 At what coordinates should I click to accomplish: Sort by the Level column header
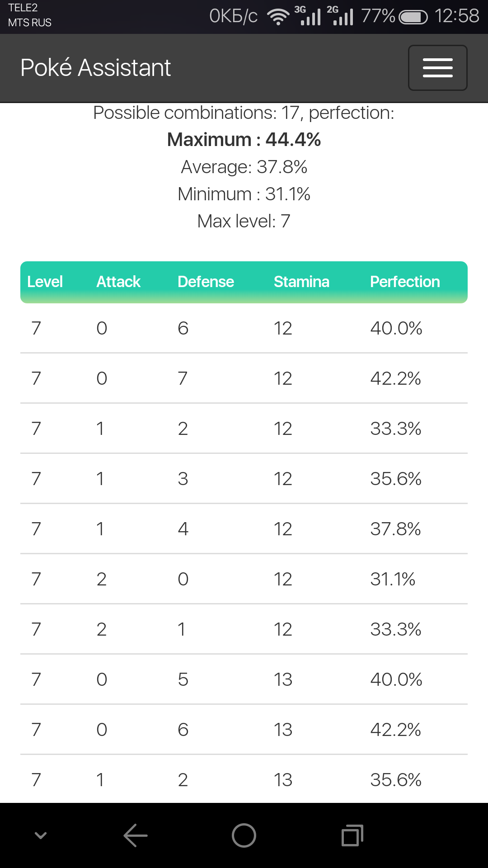click(x=45, y=282)
